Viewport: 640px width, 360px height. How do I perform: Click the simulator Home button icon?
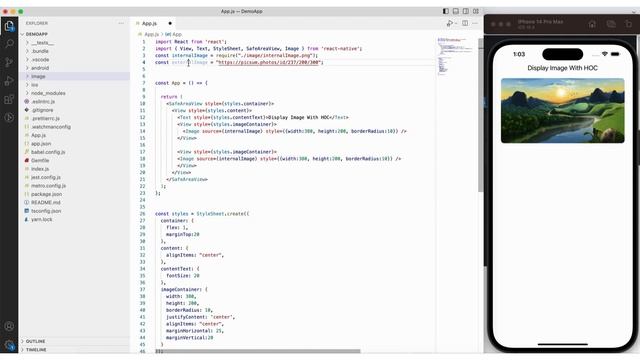(x=592, y=24)
